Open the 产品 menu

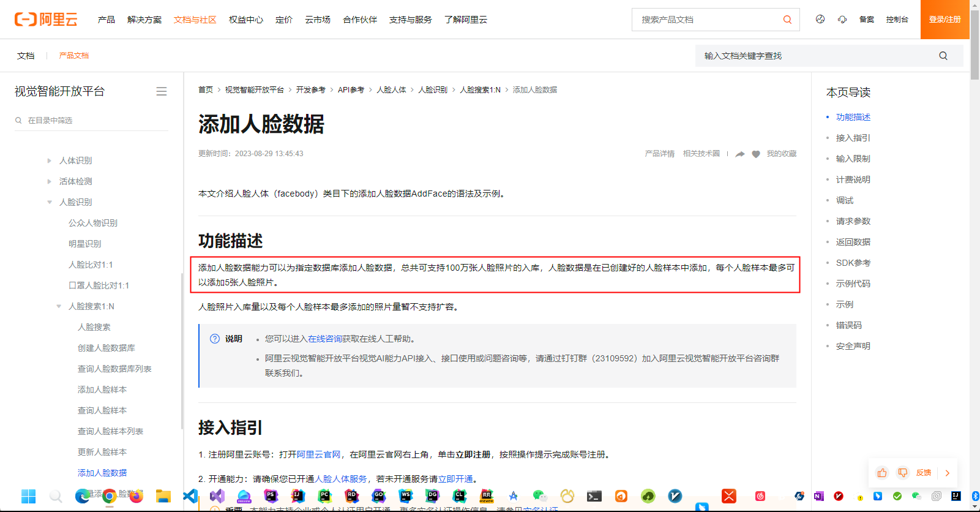tap(107, 20)
